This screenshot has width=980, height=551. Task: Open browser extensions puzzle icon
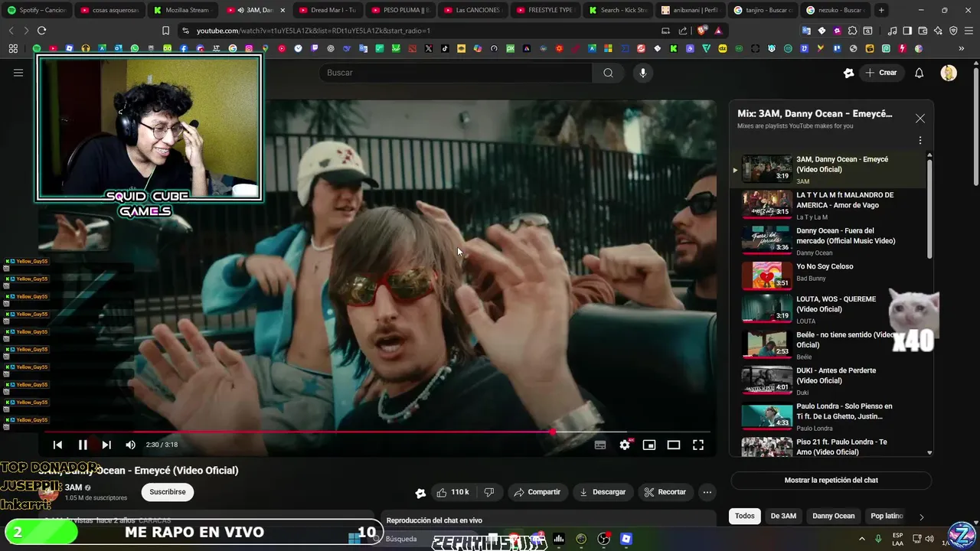click(852, 31)
